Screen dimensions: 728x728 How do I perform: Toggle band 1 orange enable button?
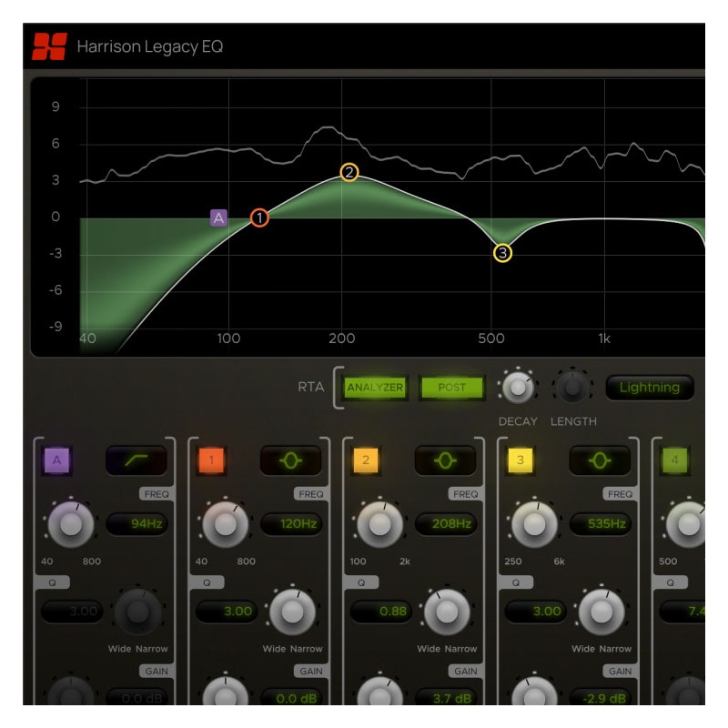coord(211,460)
